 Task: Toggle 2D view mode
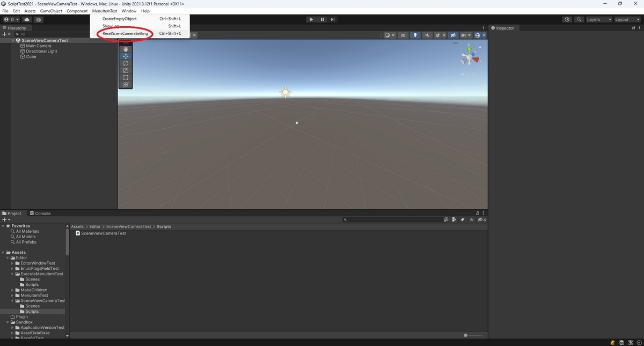pos(403,35)
